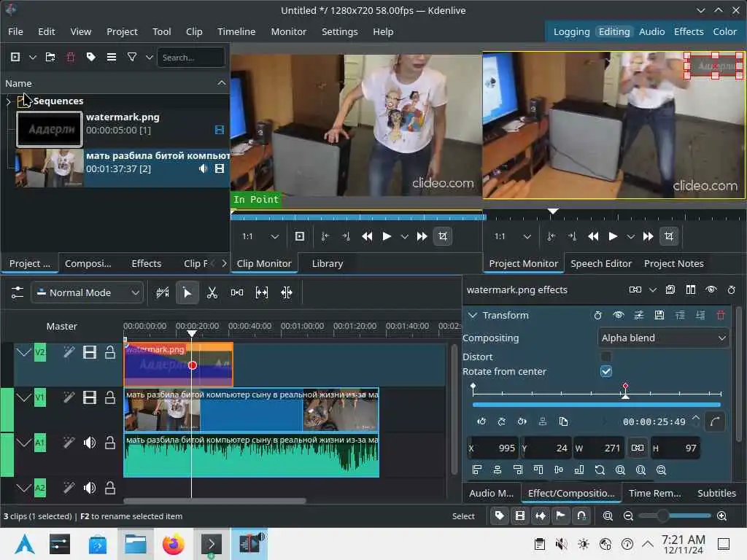Viewport: 747px width, 560px height.
Task: Switch to the Color workspace layout
Action: click(x=724, y=31)
